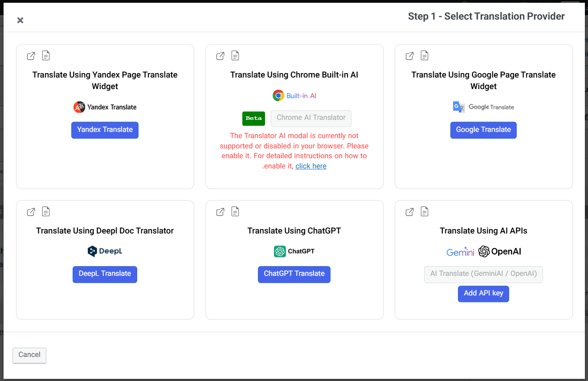This screenshot has height=381, width=588.
Task: Select the Google Translate button
Action: [x=483, y=130]
